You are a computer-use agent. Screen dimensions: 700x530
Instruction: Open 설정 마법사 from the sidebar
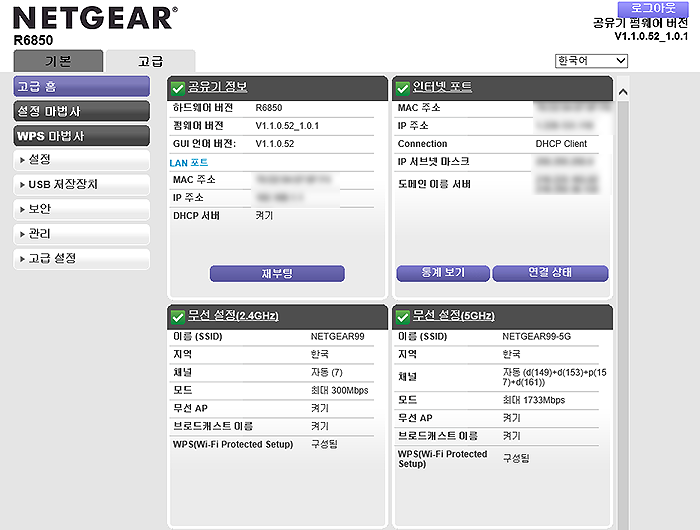click(82, 111)
